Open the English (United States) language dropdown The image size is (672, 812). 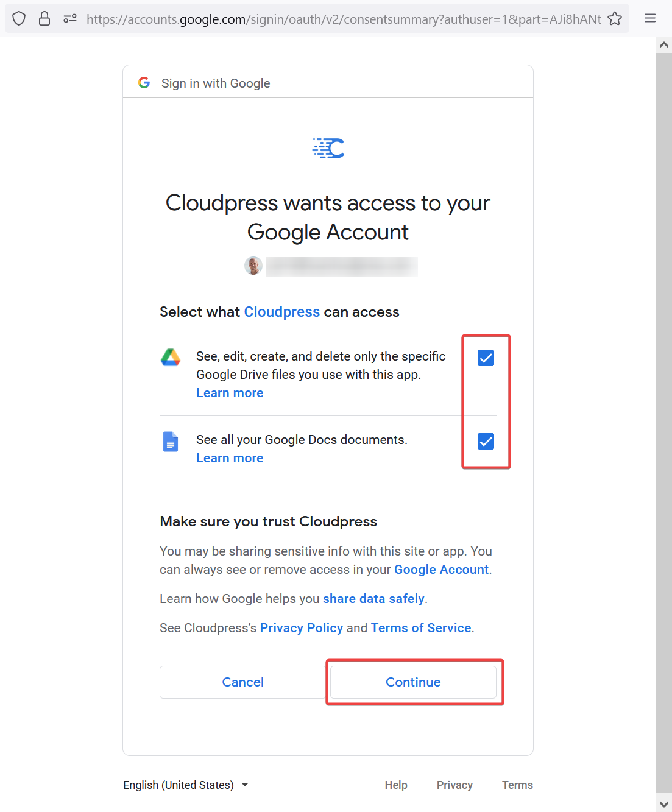(186, 785)
